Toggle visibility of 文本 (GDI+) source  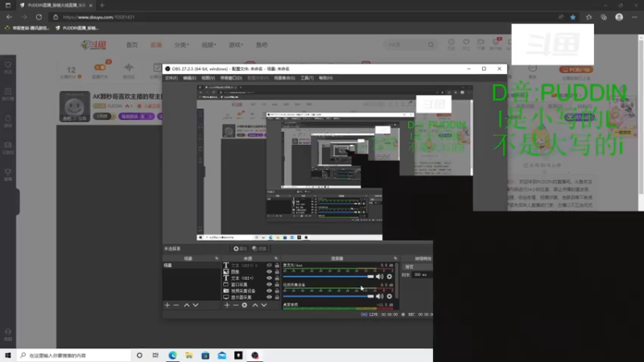(269, 278)
